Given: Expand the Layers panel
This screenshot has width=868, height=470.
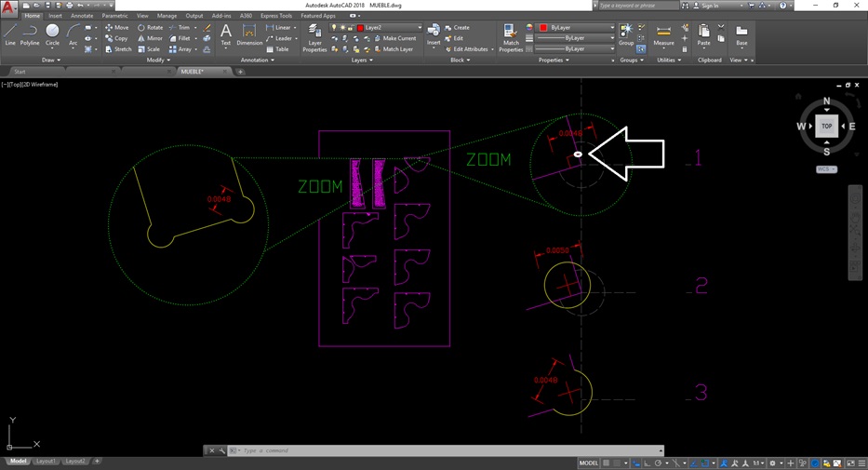Looking at the screenshot, I should pos(362,60).
